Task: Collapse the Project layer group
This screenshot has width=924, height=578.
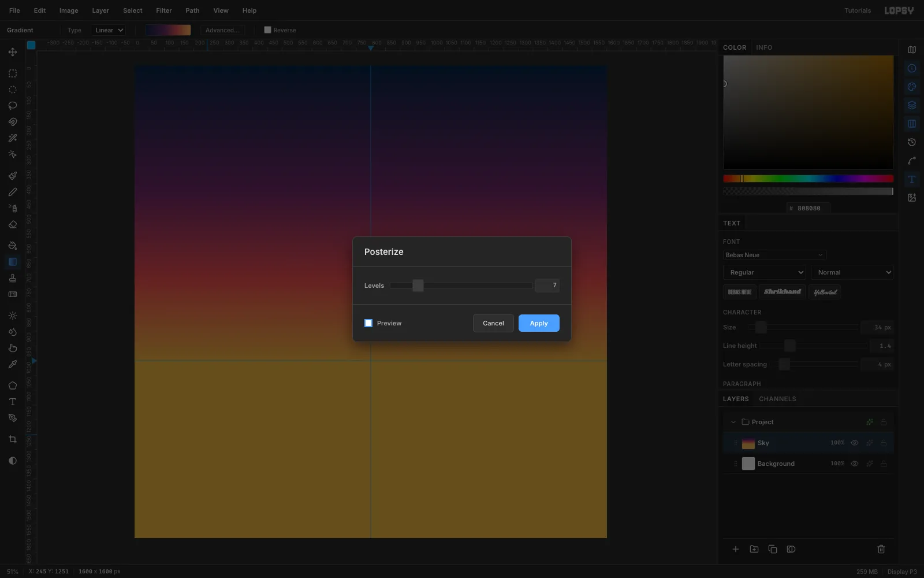Action: point(733,422)
